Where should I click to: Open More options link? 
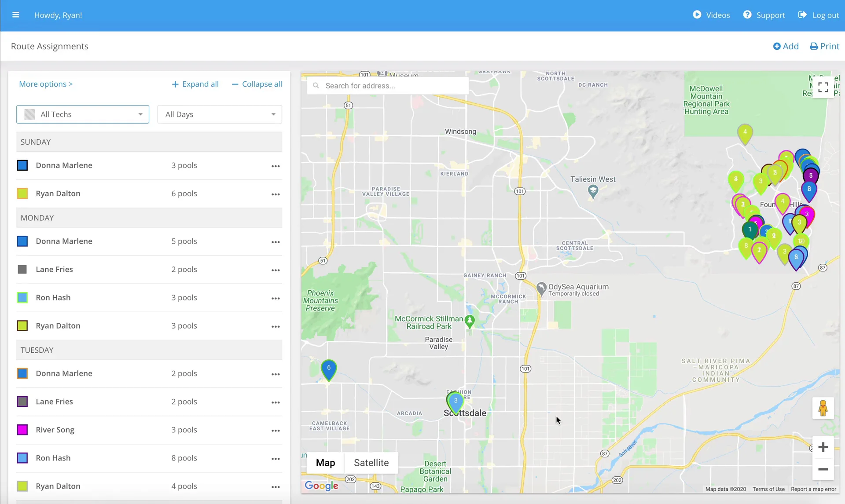[46, 84]
